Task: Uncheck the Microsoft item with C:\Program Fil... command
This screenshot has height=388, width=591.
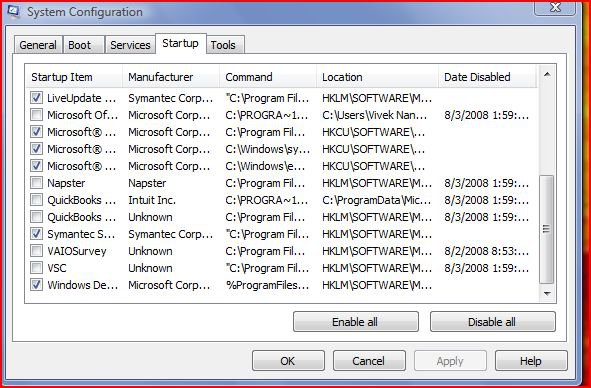Action: coord(36,132)
